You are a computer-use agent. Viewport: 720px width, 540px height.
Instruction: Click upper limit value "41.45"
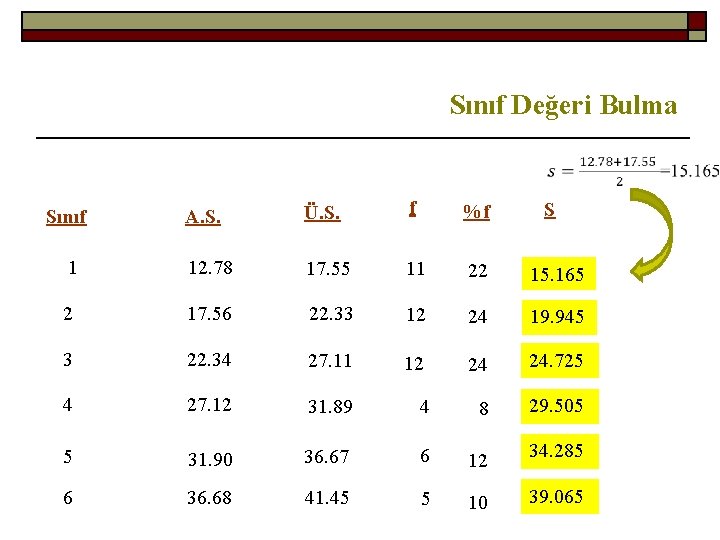326,497
